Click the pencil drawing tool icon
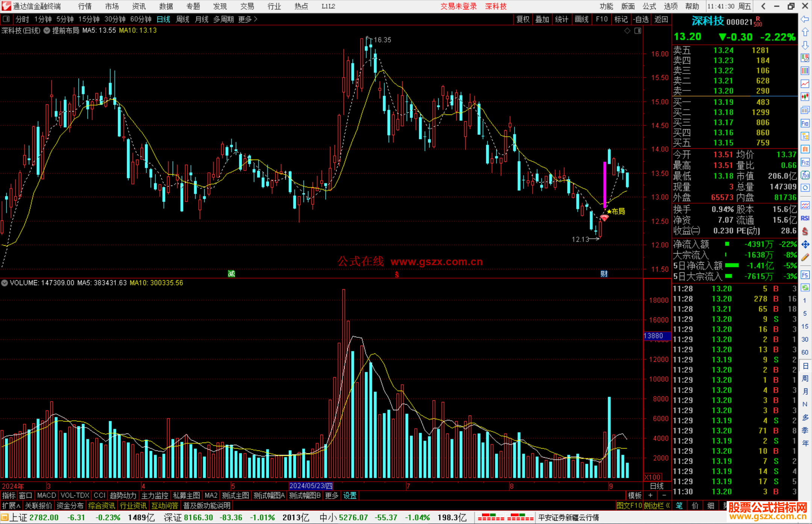 [805, 257]
